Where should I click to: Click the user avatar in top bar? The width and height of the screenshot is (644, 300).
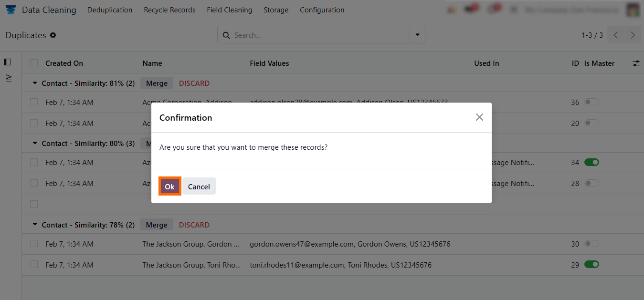(x=633, y=10)
